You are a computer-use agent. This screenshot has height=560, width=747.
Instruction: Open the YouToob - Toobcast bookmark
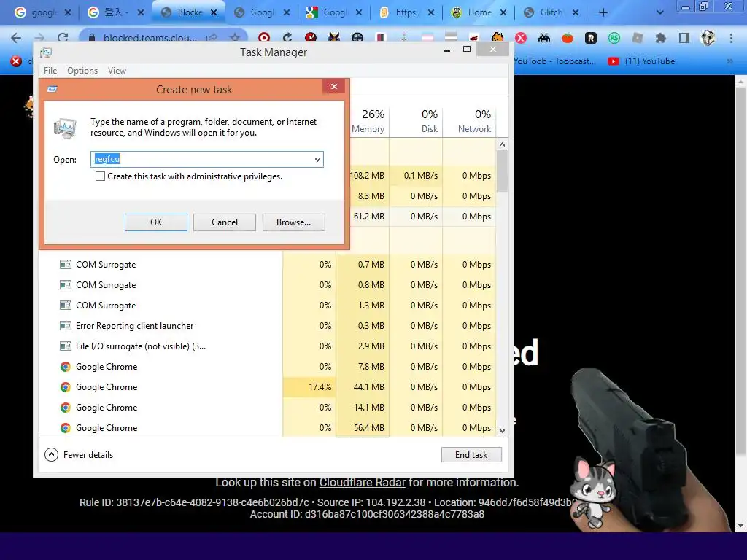pos(555,61)
